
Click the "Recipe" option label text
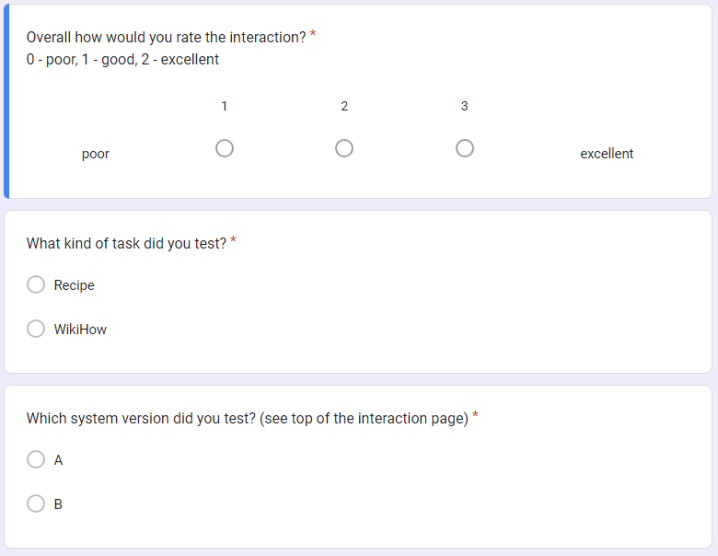point(74,285)
